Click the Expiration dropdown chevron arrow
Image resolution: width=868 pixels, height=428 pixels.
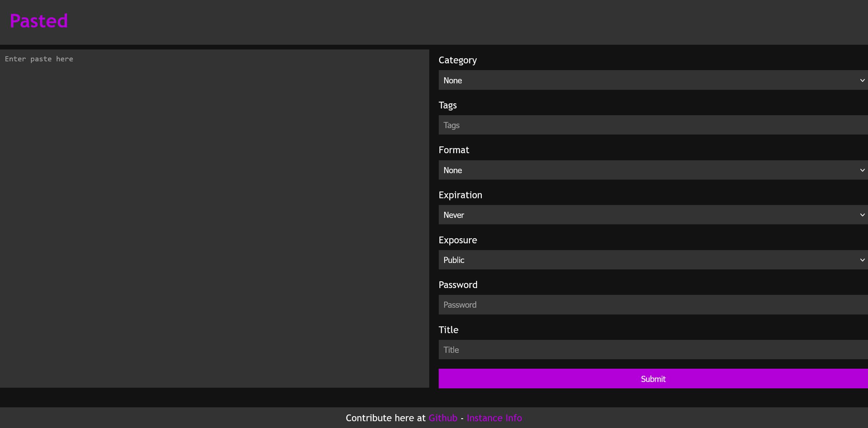coord(862,215)
